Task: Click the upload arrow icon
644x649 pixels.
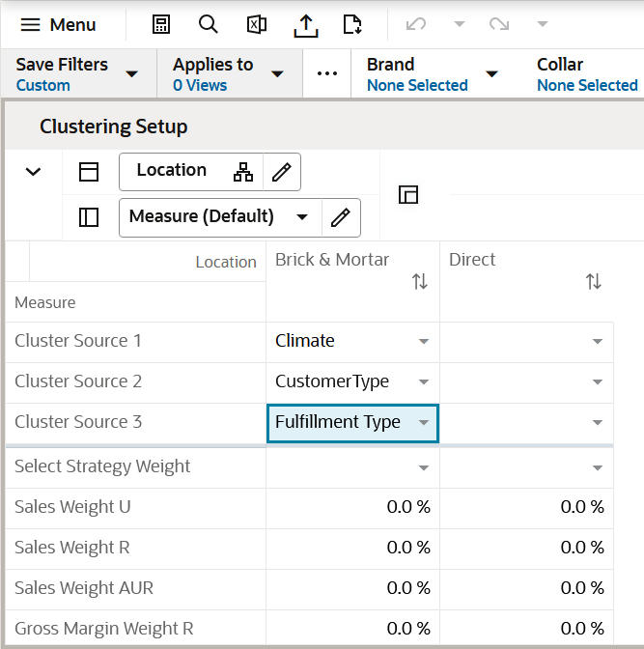Action: click(x=305, y=24)
